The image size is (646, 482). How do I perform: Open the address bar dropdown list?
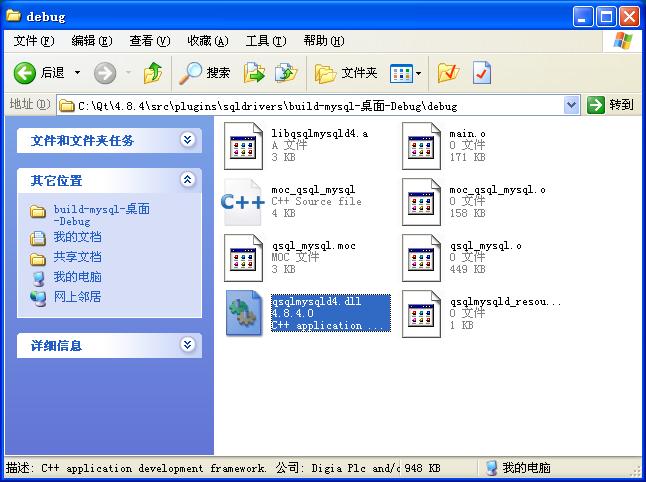[571, 104]
